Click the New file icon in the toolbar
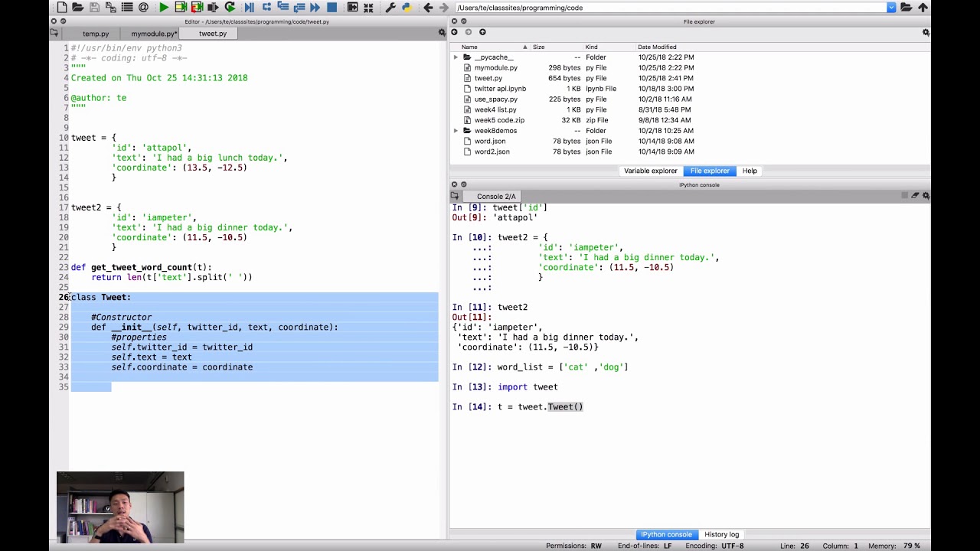 coord(62,8)
